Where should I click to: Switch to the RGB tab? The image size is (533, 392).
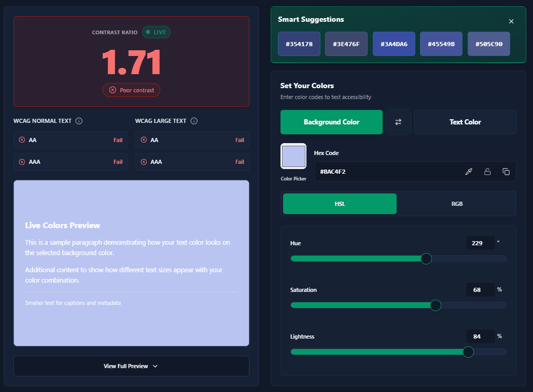pos(457,203)
